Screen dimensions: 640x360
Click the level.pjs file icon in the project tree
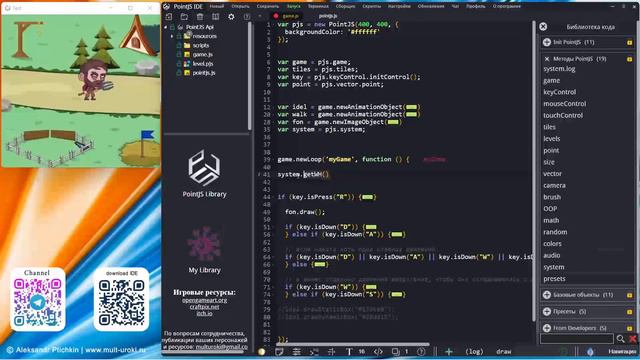coord(187,64)
